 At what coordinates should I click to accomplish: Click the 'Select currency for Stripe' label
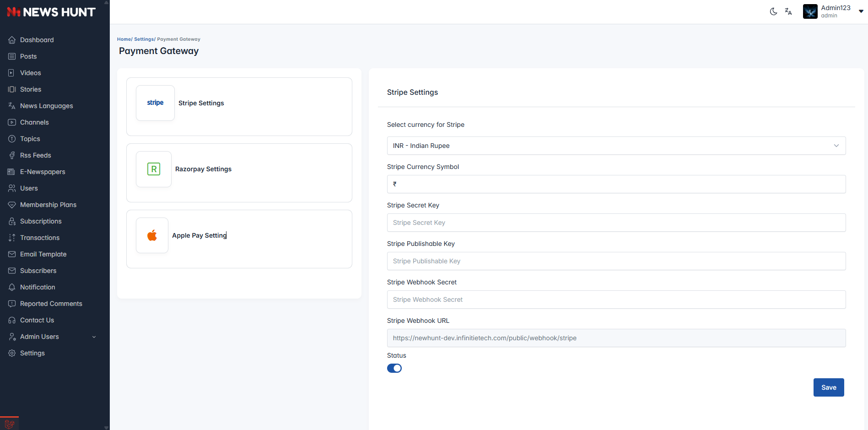426,125
